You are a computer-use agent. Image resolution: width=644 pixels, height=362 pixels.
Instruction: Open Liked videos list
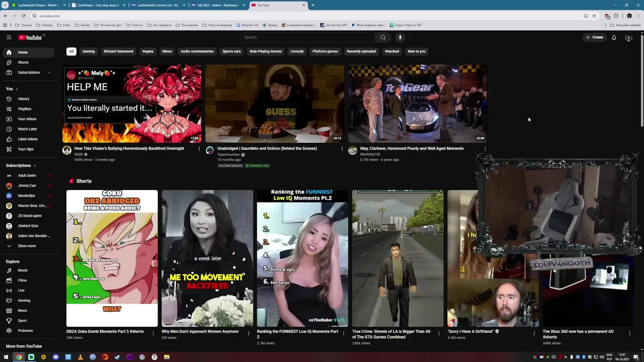click(x=29, y=139)
